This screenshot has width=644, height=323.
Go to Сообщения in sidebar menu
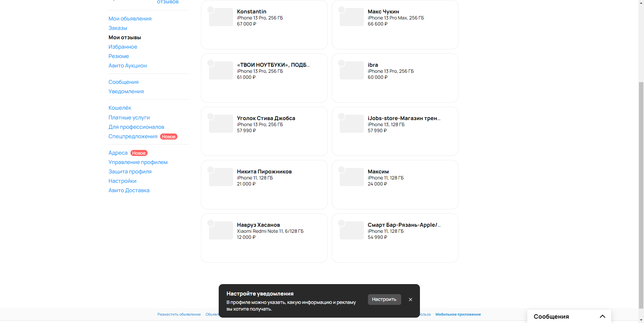123,82
